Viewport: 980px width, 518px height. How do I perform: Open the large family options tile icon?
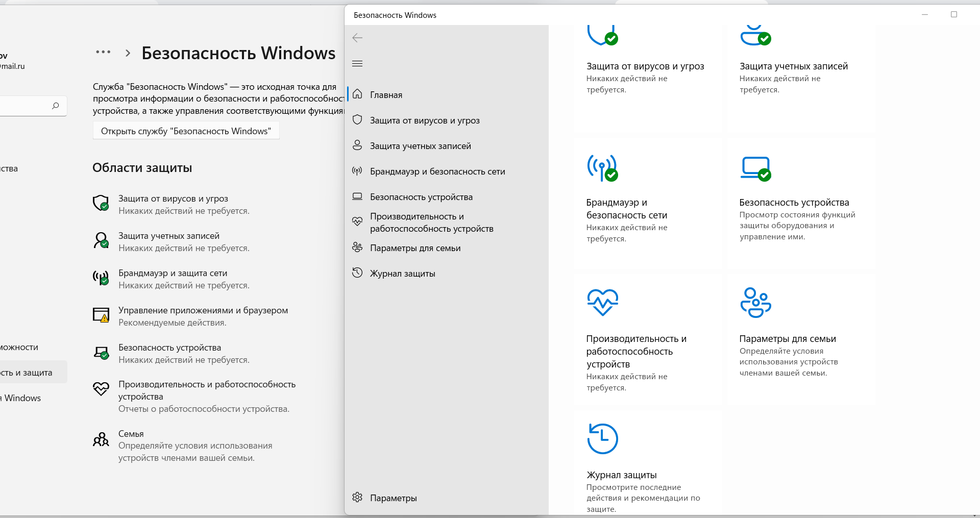[x=755, y=302]
